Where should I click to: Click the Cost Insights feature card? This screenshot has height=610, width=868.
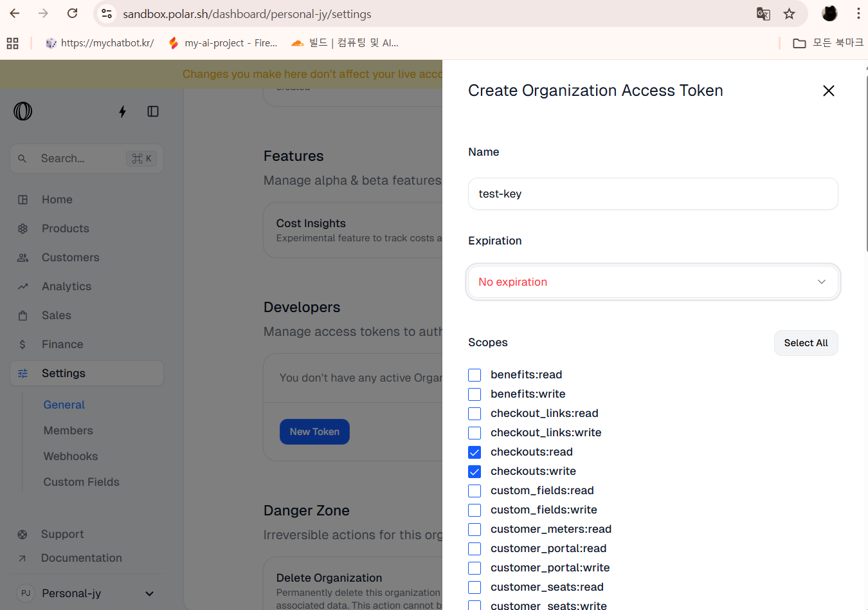point(353,230)
